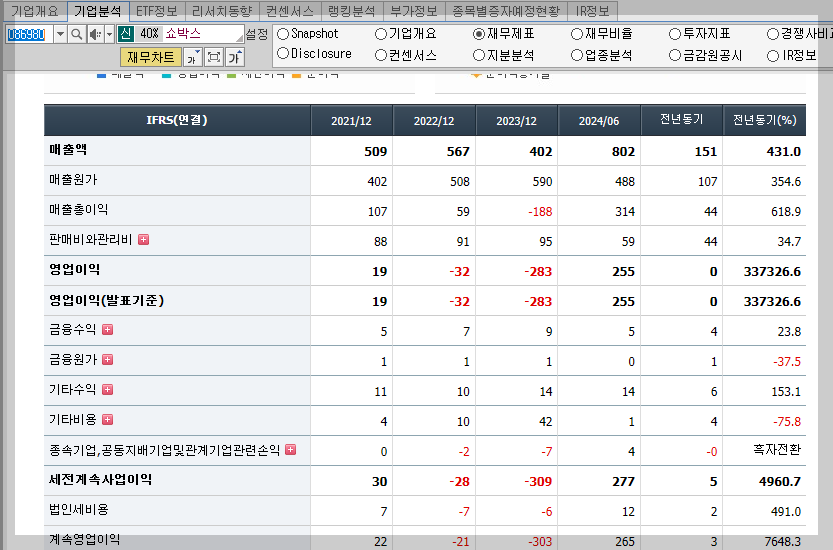833x550 pixels.
Task: Click the 설정 settings button
Action: point(257,35)
